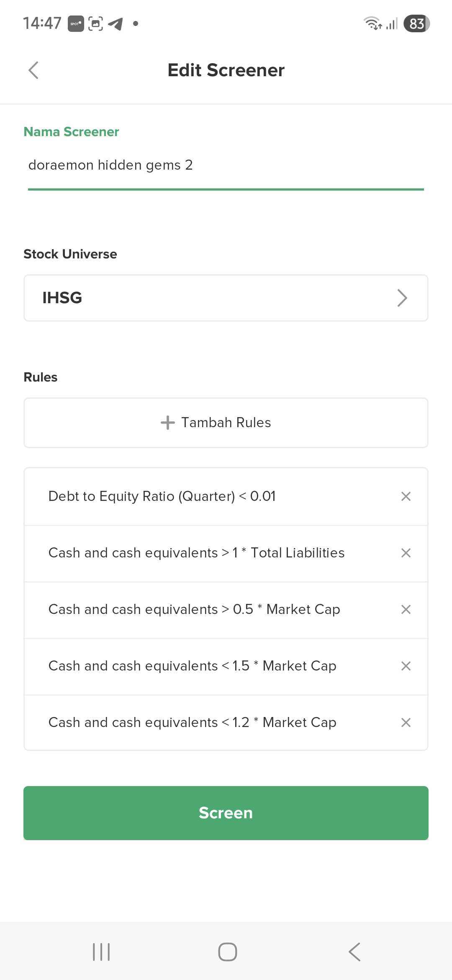Open the Debt to Equity Ratio rule
The image size is (452, 980).
pyautogui.click(x=162, y=496)
